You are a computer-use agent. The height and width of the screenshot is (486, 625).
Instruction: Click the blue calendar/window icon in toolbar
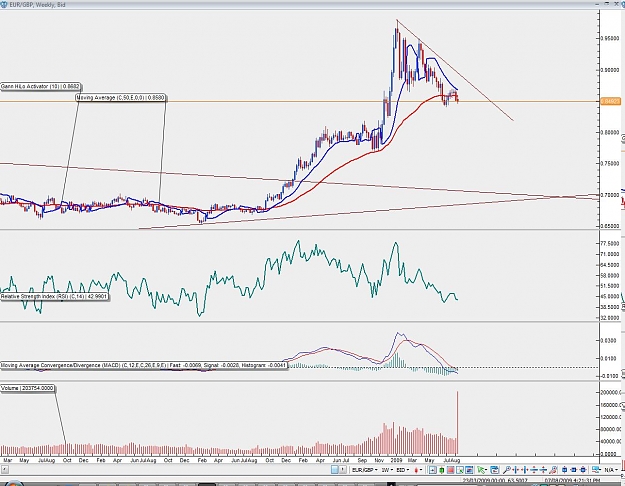[x=494, y=470]
